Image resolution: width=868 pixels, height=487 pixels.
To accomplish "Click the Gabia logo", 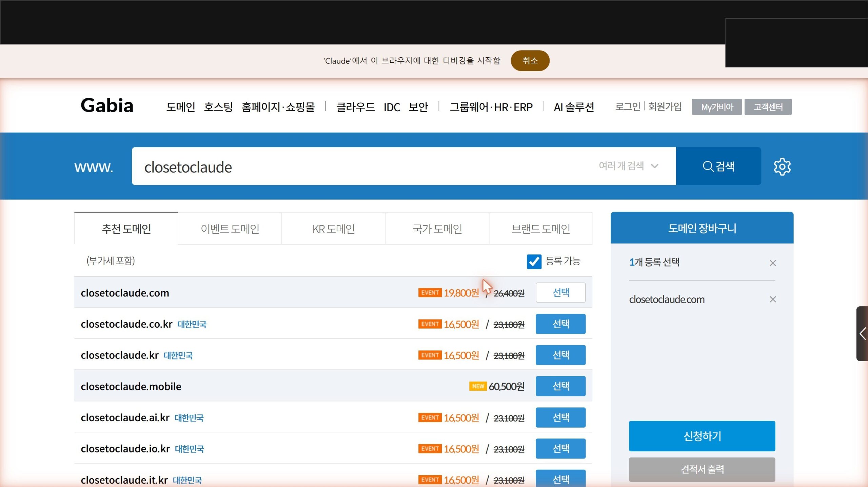I will (x=107, y=105).
